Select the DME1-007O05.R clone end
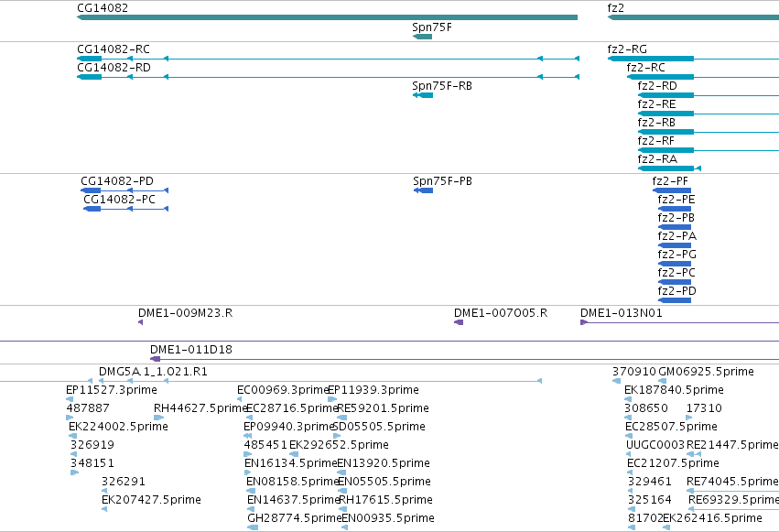Viewport: 779px width, 532px height. pyautogui.click(x=459, y=322)
